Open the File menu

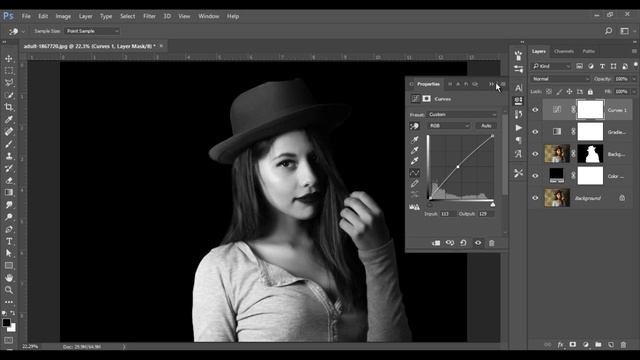26,16
